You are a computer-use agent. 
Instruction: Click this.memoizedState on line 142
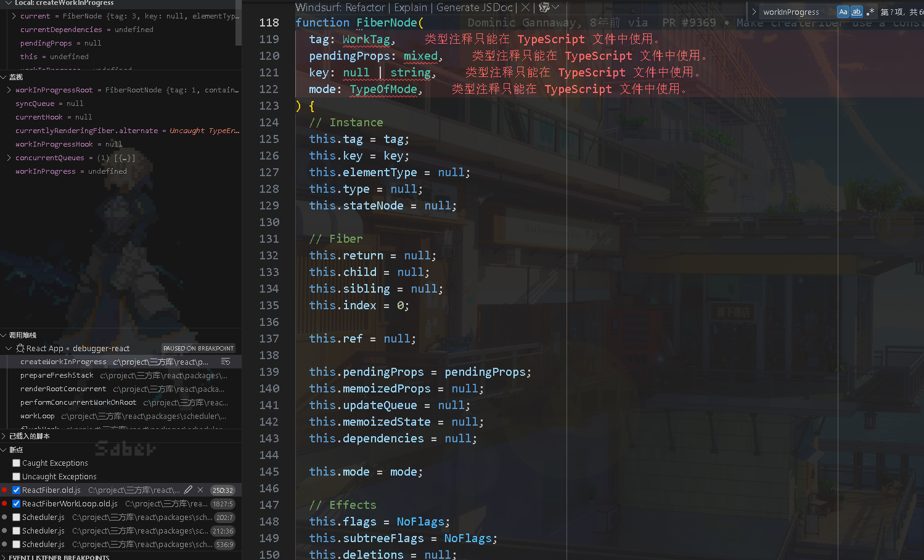click(370, 422)
